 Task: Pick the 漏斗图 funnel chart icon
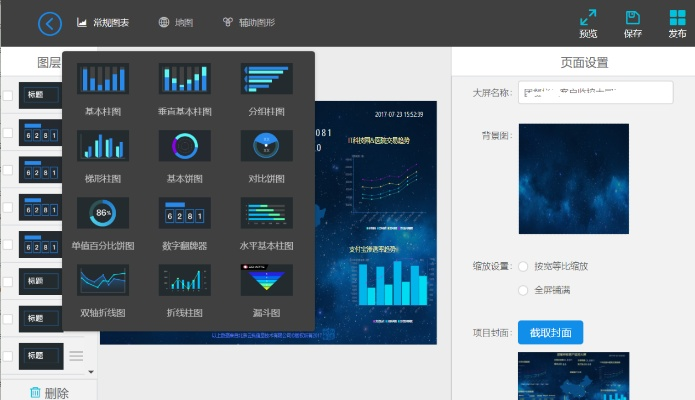click(266, 280)
